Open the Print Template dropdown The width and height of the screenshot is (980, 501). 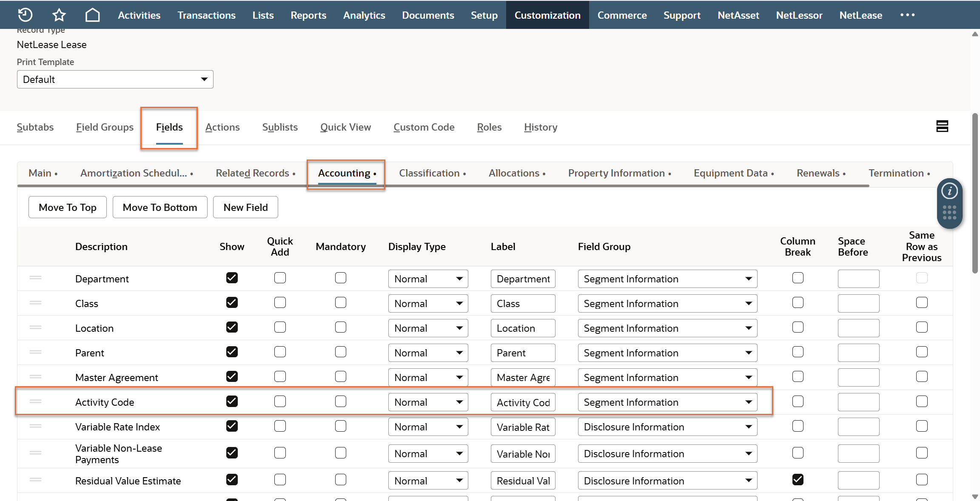click(x=115, y=80)
